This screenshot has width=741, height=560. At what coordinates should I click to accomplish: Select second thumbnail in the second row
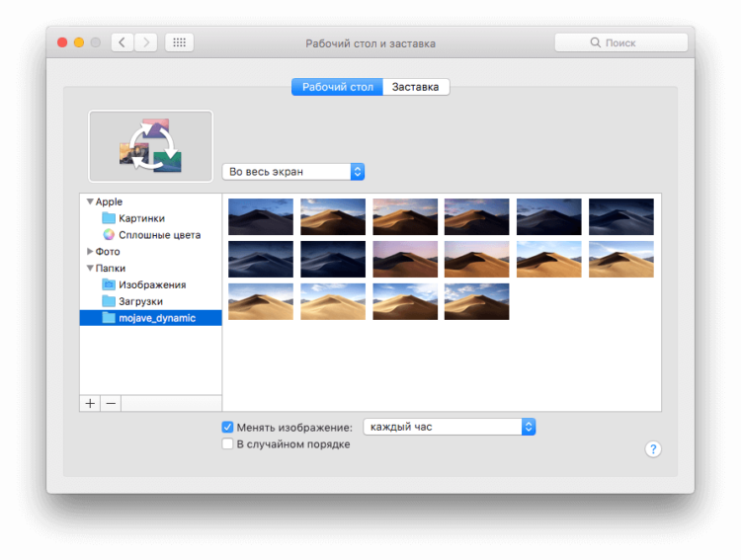coord(333,259)
